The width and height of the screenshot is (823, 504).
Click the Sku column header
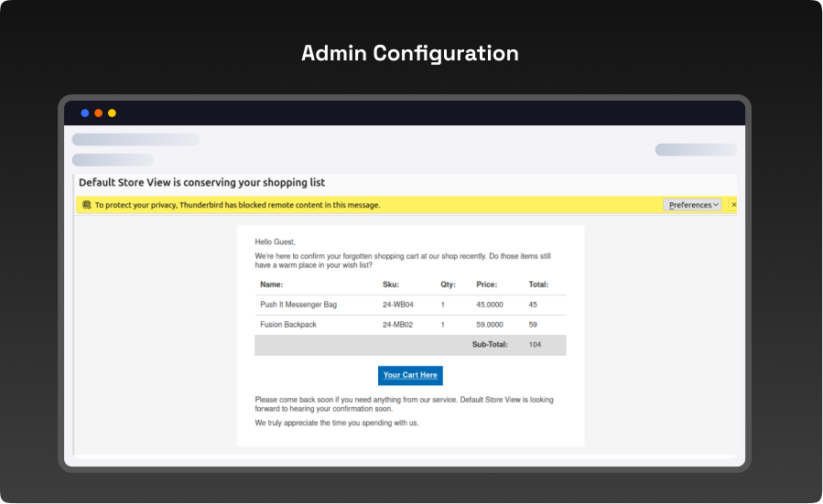pyautogui.click(x=391, y=284)
